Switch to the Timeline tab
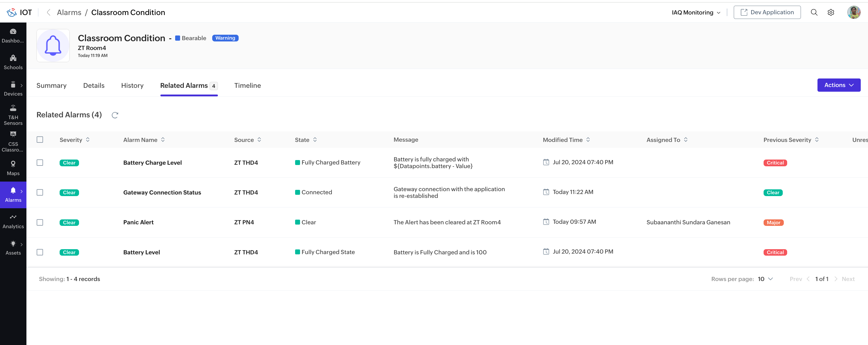The width and height of the screenshot is (868, 345). (x=247, y=85)
